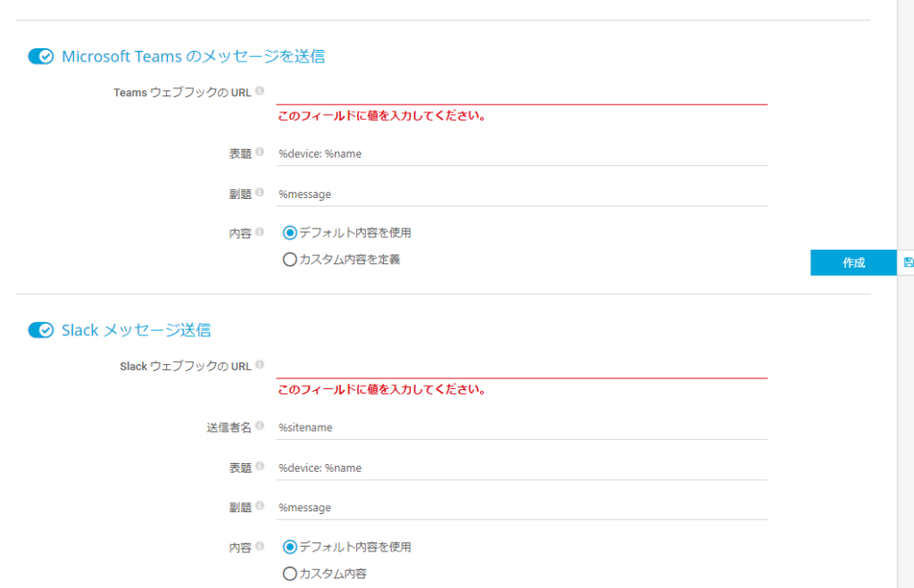914x588 pixels.
Task: Click the Slack メッセージ送信 heading
Action: click(x=136, y=330)
